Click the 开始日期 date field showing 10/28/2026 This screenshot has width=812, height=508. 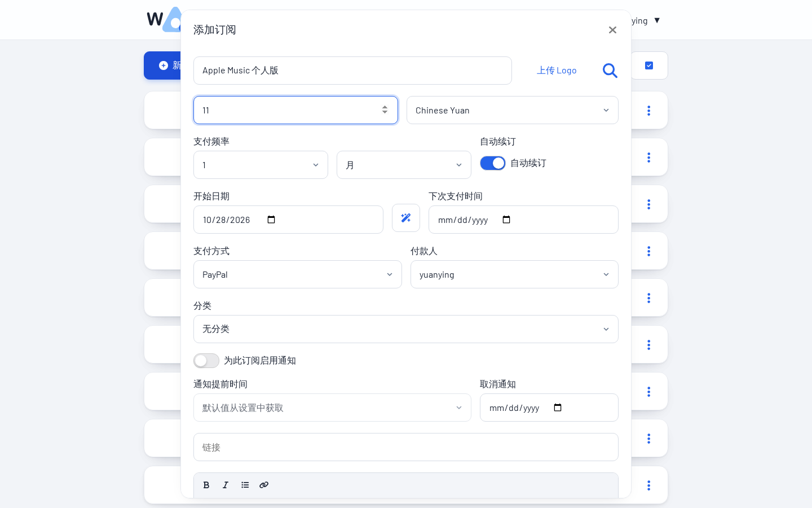pos(288,220)
